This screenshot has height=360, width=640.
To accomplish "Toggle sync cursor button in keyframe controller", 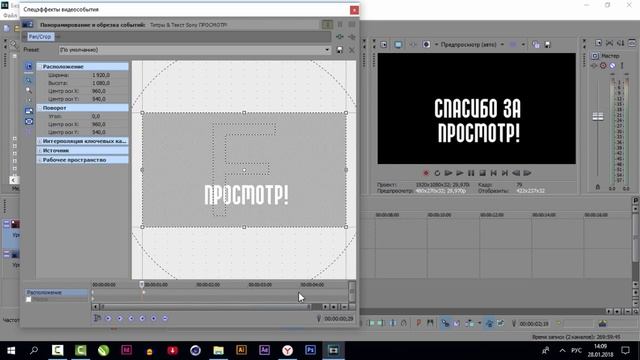I will tap(97, 318).
